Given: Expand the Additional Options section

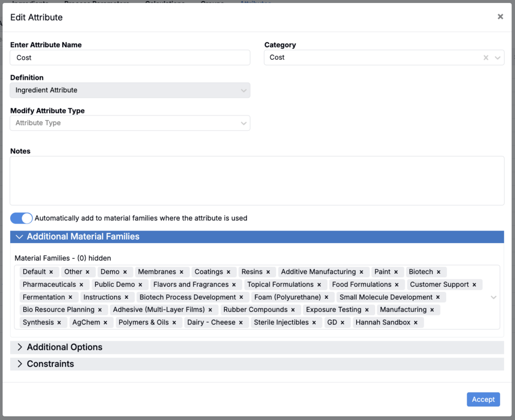Looking at the screenshot, I should [257, 347].
